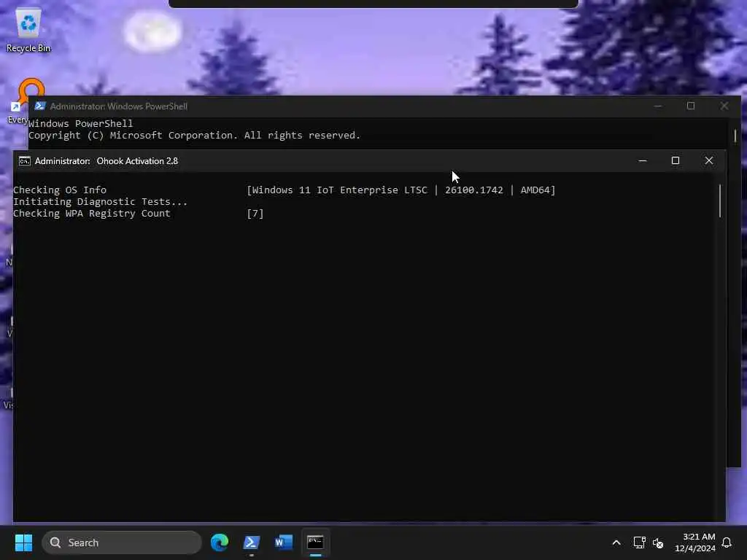Click the PowerShell window scrollbar thumb
Viewport: 747px width, 560px height.
[735, 135]
